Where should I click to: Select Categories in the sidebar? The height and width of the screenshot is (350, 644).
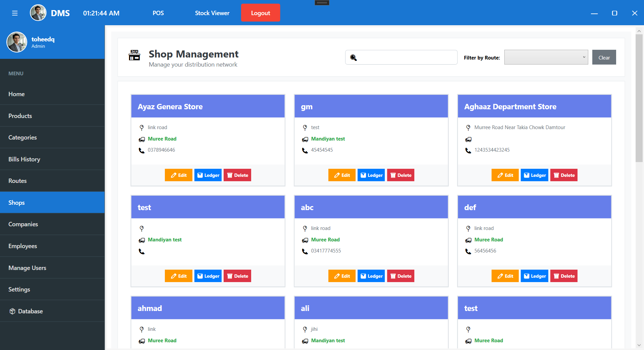[x=52, y=138]
